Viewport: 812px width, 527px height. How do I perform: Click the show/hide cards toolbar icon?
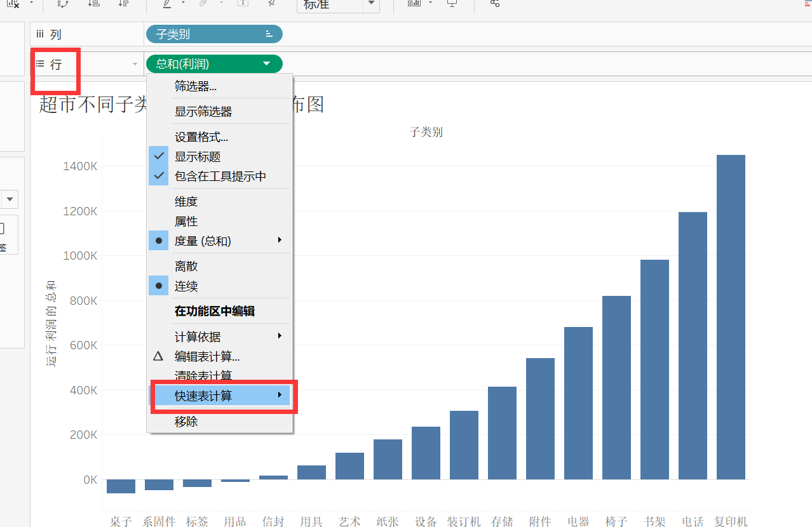[414, 3]
